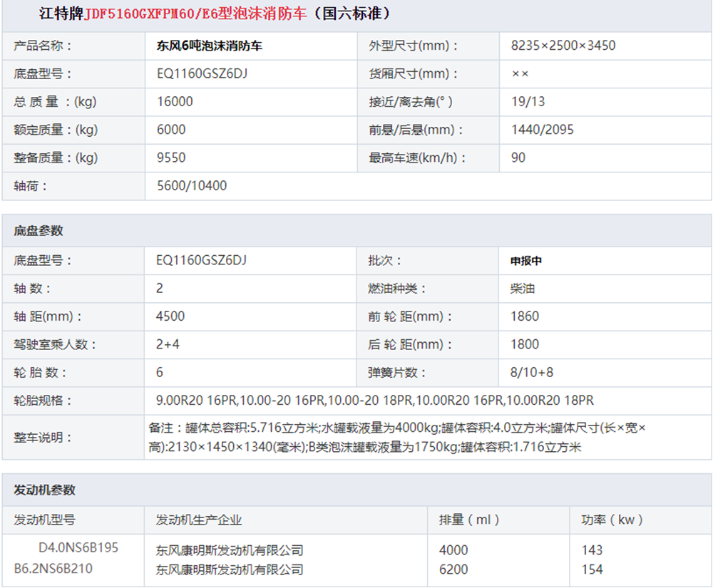The image size is (713, 588).
Task: Click engine model B6.2NS6B210
Action: pyautogui.click(x=53, y=569)
